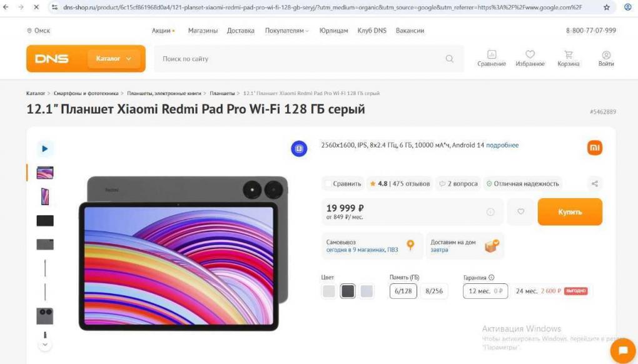Add product to favorites with heart icon
The width and height of the screenshot is (638, 364).
click(520, 211)
